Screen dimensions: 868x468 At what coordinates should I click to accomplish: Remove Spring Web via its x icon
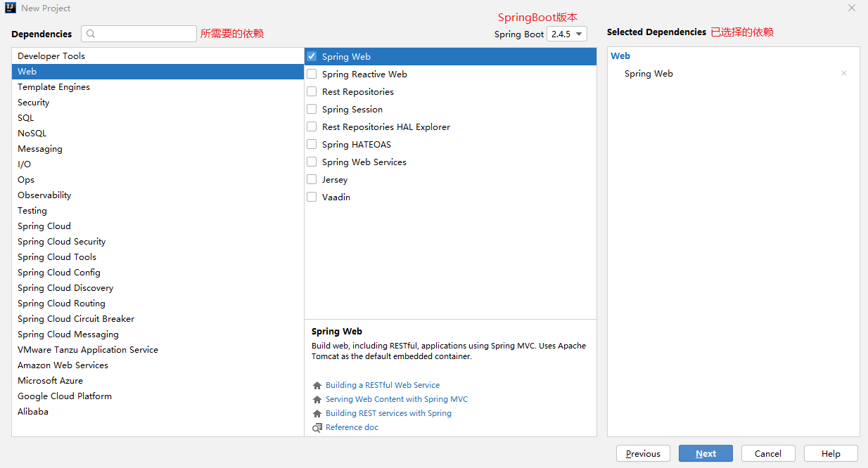tap(844, 73)
